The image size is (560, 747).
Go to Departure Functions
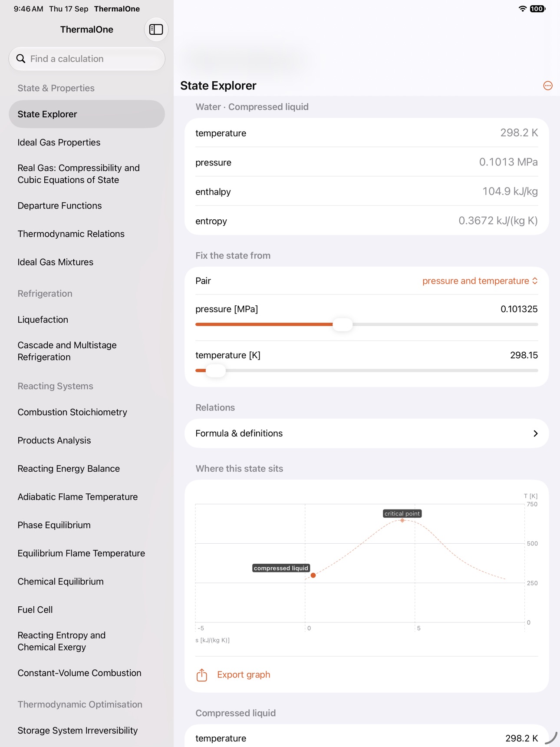coord(87,205)
